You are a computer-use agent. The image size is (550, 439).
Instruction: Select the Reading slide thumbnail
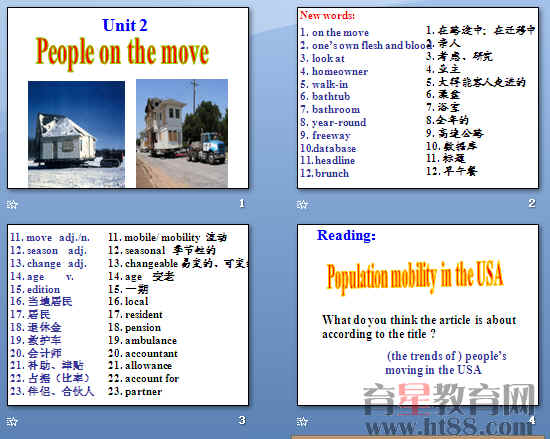pos(418,315)
